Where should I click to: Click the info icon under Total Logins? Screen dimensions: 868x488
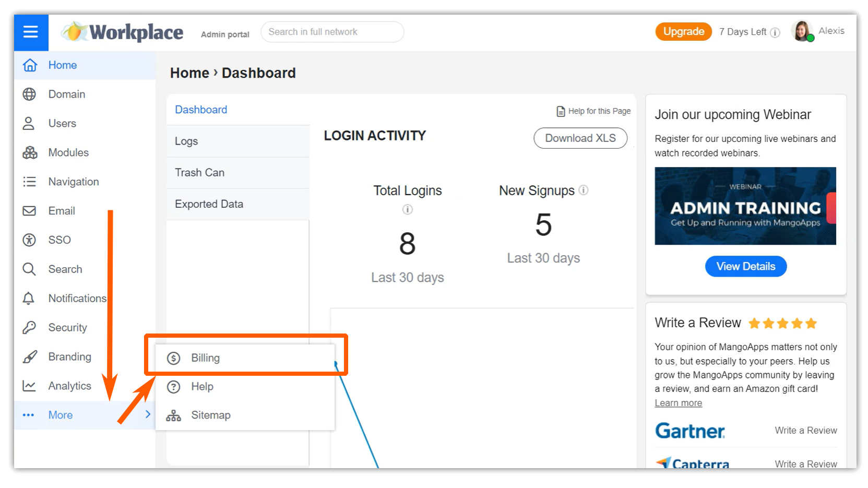407,209
